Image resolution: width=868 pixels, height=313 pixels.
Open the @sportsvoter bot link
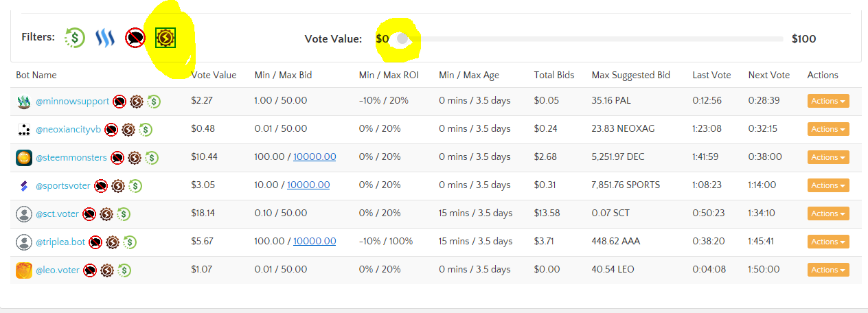[62, 185]
